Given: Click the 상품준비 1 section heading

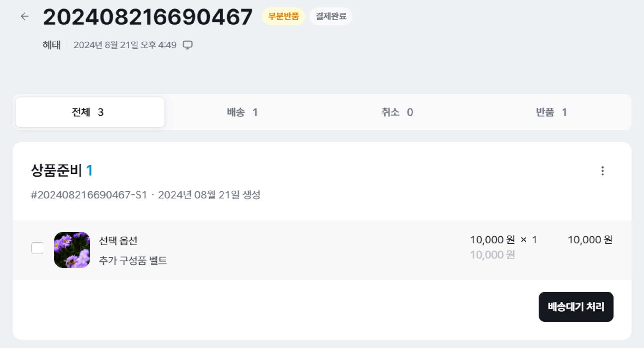Looking at the screenshot, I should tap(62, 170).
